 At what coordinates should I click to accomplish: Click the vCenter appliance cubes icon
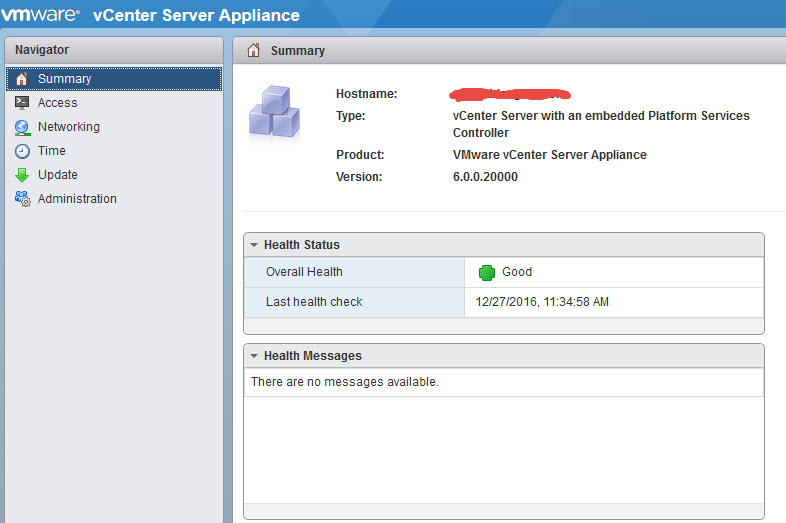pyautogui.click(x=275, y=111)
